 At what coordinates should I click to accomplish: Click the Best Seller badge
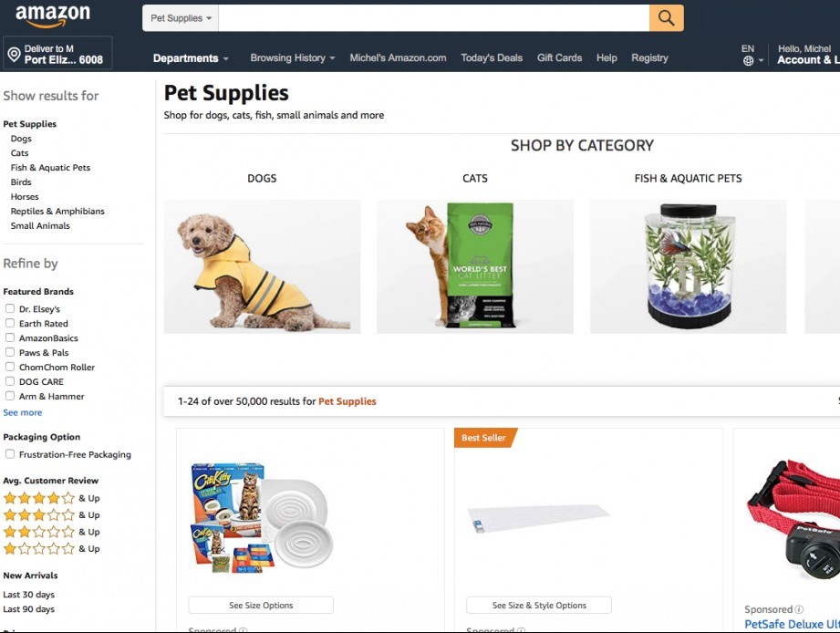pyautogui.click(x=485, y=438)
